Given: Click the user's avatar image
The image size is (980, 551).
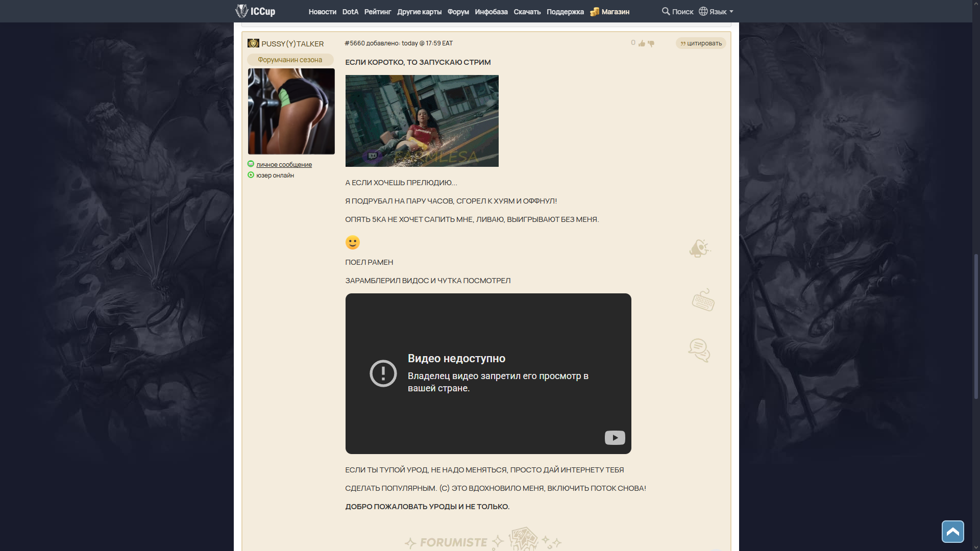Looking at the screenshot, I should [291, 111].
